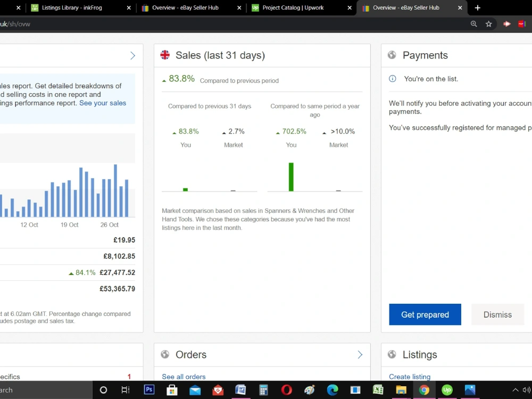Open Microsoft Store from the taskbar

tap(172, 390)
